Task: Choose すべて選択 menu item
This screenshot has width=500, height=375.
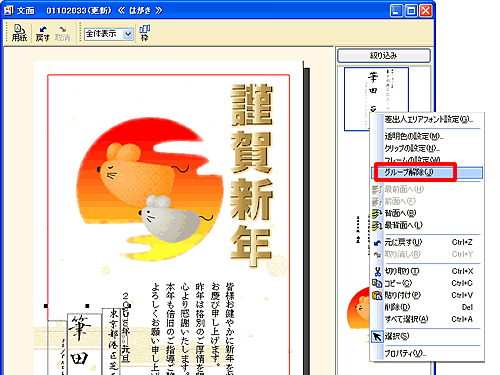Action: tap(427, 319)
